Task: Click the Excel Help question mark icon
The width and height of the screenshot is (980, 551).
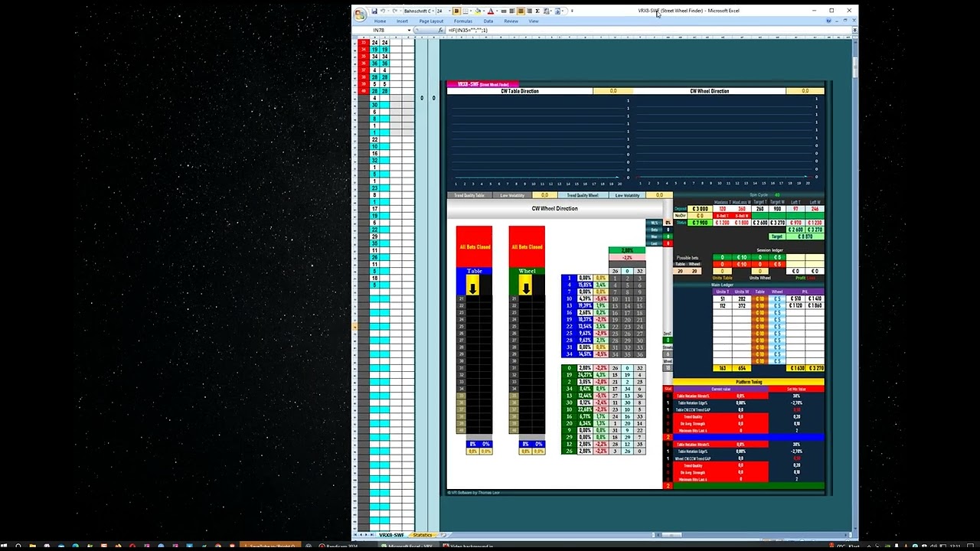Action: [828, 21]
